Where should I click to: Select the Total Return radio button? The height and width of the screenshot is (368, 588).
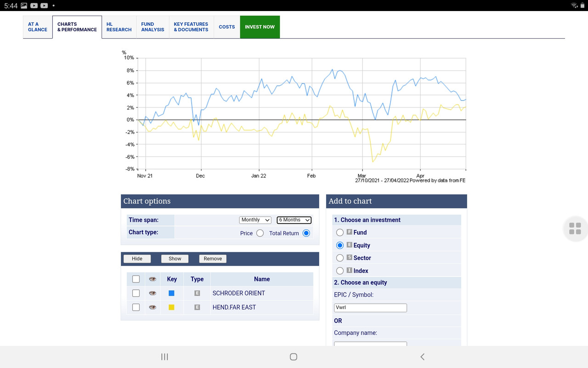pos(306,233)
